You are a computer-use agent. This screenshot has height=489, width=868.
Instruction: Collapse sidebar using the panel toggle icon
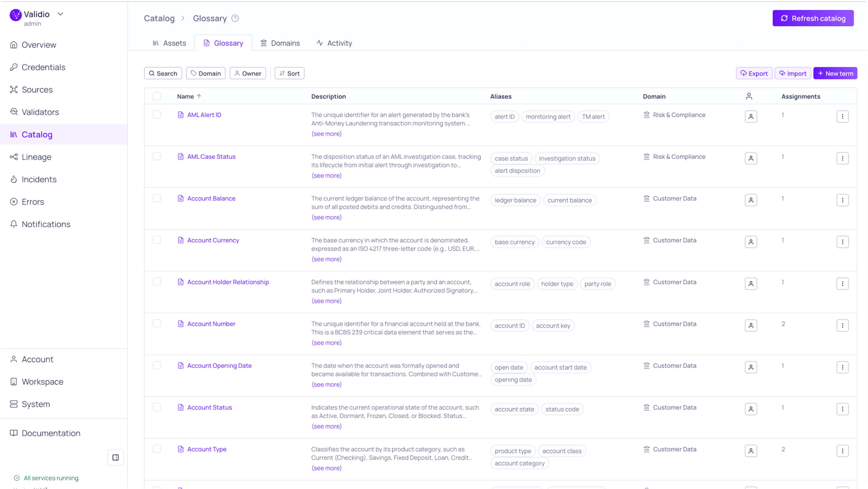click(x=116, y=457)
